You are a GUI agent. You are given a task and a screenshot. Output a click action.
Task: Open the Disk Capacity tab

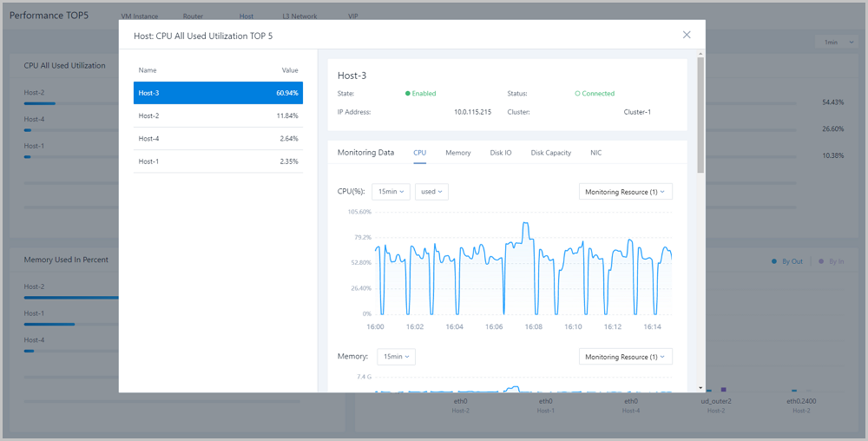pyautogui.click(x=551, y=153)
